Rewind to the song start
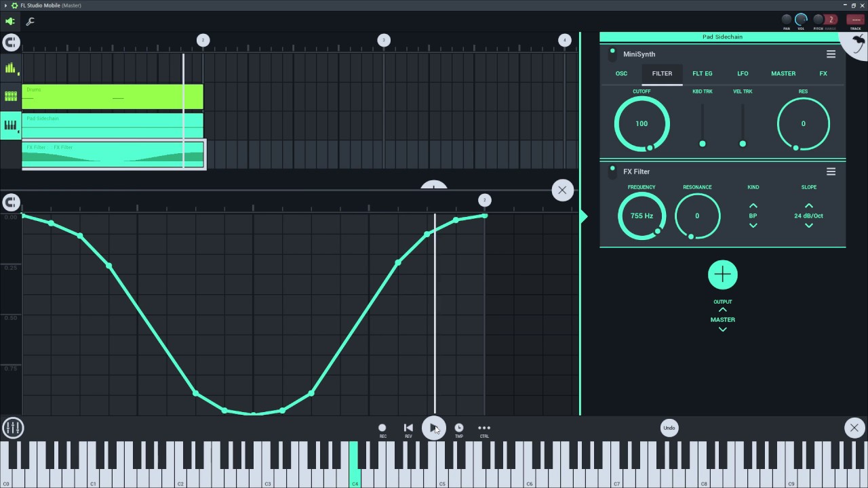 408,428
